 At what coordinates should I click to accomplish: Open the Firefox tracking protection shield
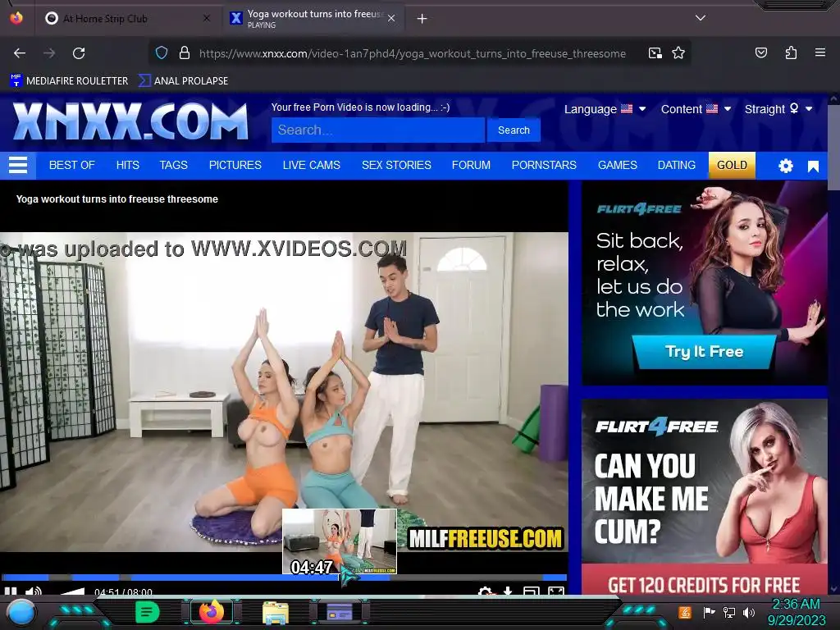(162, 53)
